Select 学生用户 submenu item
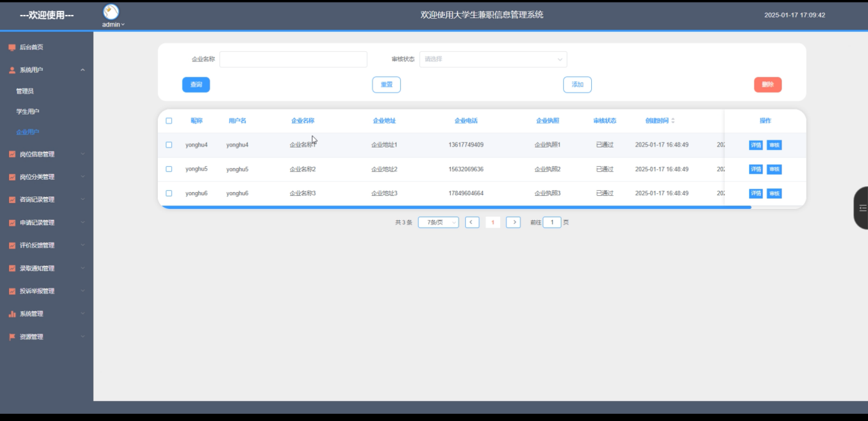The width and height of the screenshot is (868, 421). 28,112
